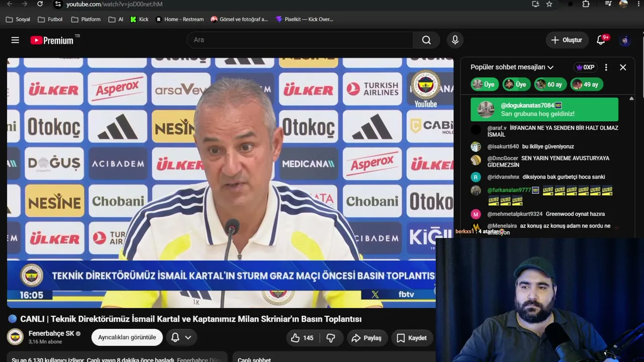
Task: Start voice search with the microphone
Action: click(455, 40)
